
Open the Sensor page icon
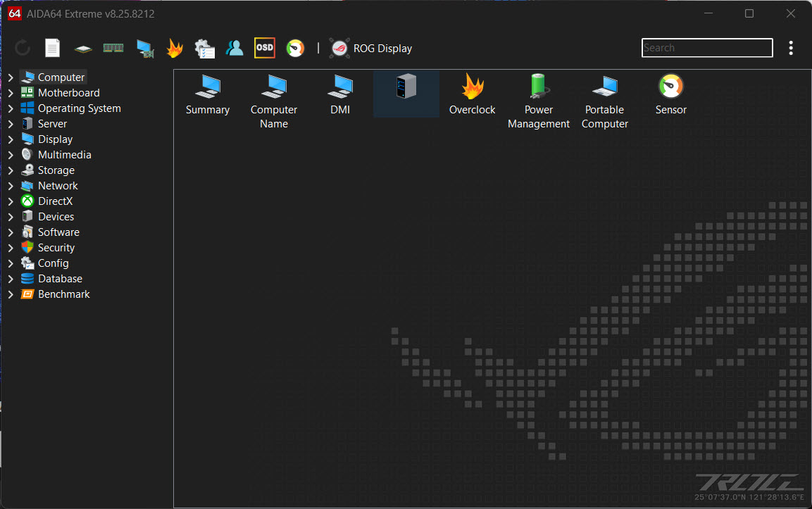coord(670,87)
